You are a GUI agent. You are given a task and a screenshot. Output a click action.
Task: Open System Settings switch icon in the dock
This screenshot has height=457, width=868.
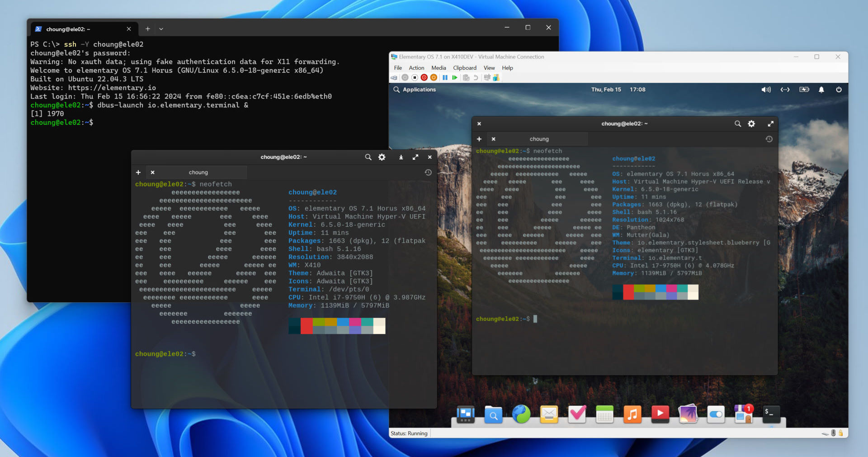(x=716, y=414)
